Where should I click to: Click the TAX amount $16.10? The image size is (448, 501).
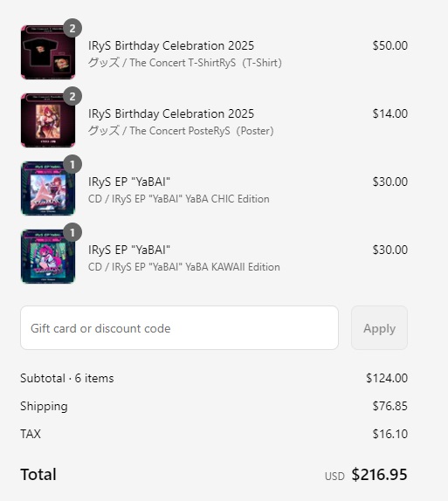click(390, 434)
